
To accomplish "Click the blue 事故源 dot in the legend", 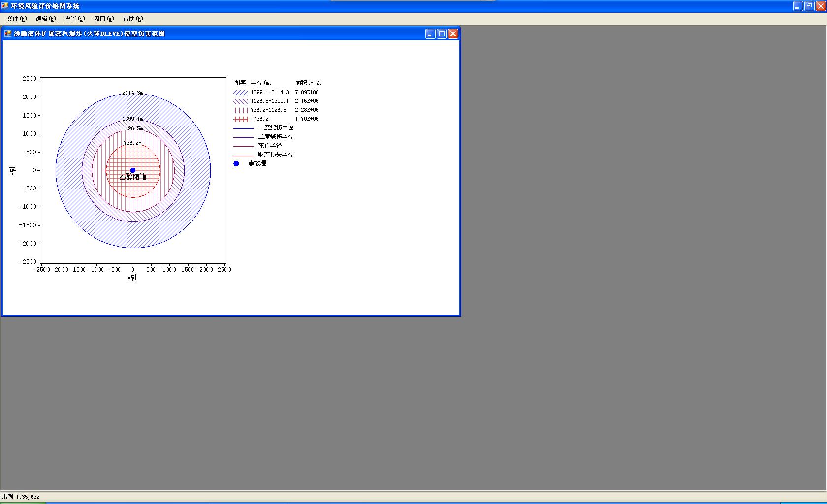I will click(x=236, y=163).
